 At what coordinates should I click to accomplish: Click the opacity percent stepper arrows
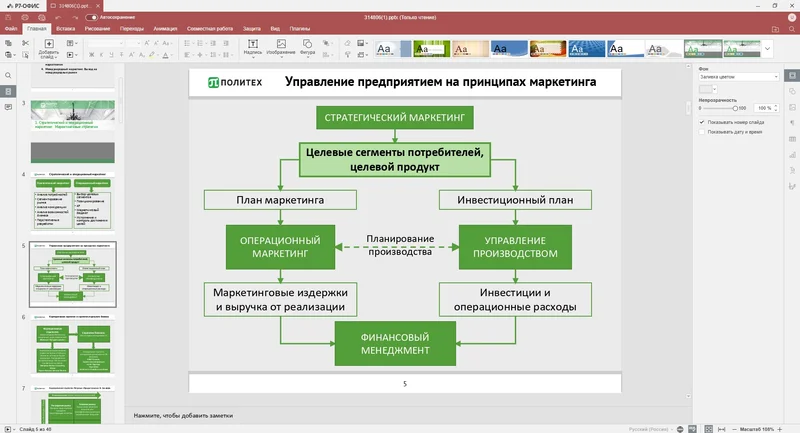(776, 108)
